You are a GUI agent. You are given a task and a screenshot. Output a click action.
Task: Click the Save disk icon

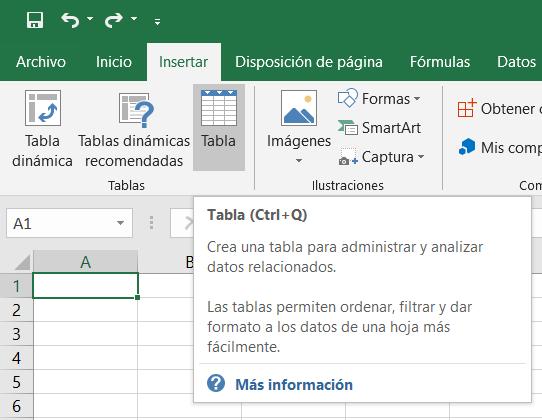(35, 20)
